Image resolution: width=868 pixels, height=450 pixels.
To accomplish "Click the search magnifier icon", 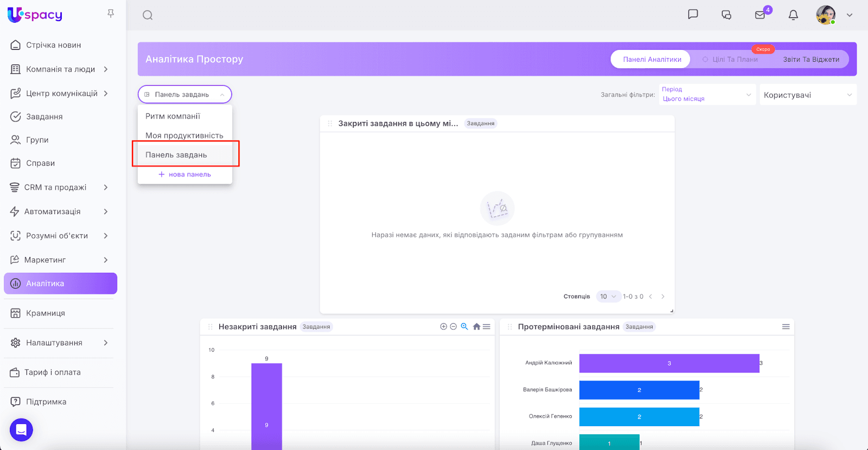I will (x=148, y=15).
